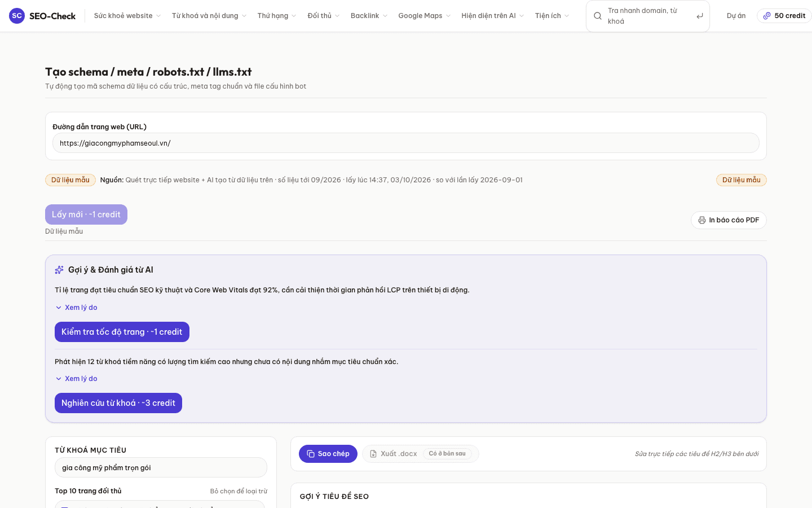Click the page title Tạo schema / meta
Viewport: 812px width, 508px height.
[x=148, y=72]
